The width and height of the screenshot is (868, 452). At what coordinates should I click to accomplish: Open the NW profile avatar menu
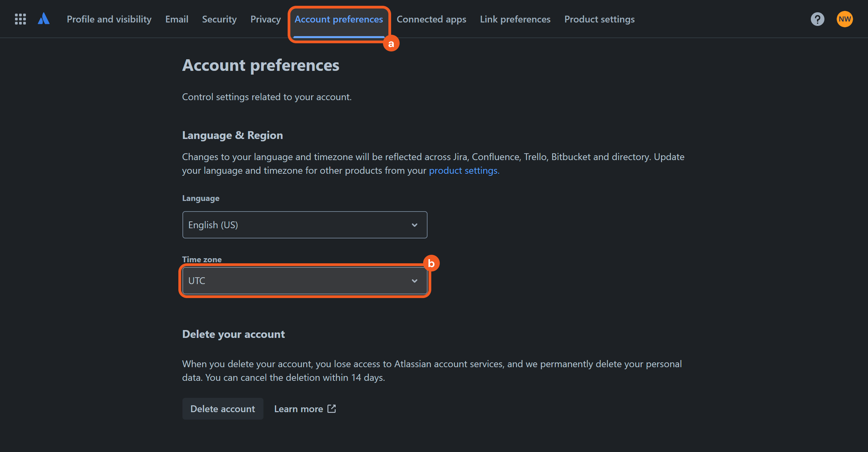click(x=845, y=19)
